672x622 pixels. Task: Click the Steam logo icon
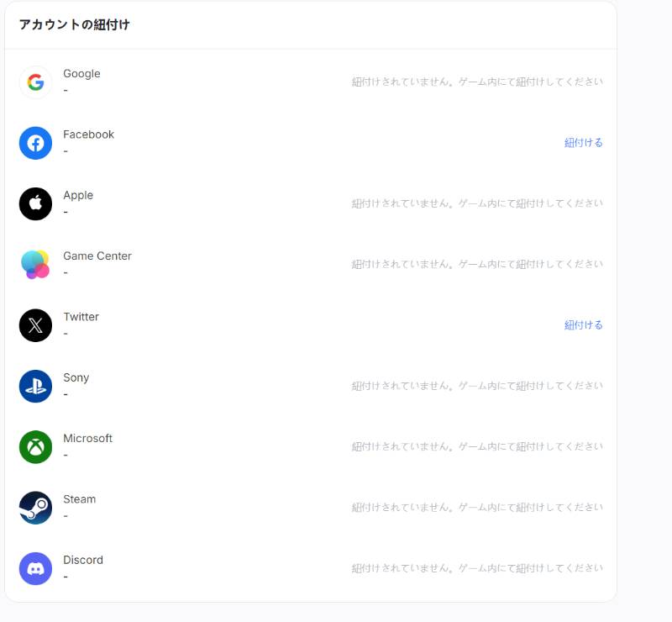35,508
